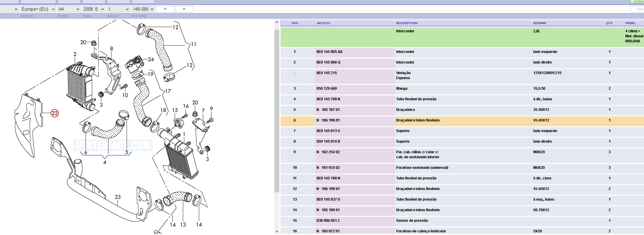Click the 'Sensor de pressão' description

412,221
